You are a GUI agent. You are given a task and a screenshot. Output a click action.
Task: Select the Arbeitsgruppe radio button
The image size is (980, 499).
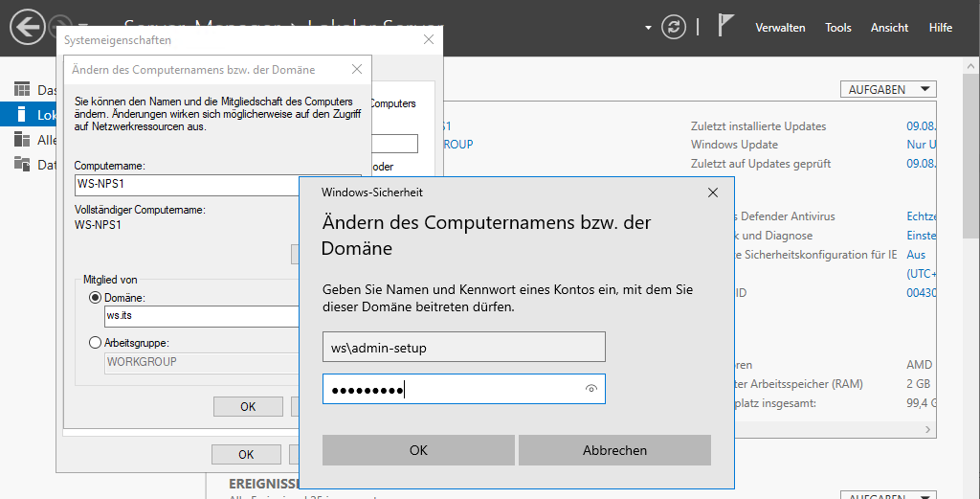95,343
